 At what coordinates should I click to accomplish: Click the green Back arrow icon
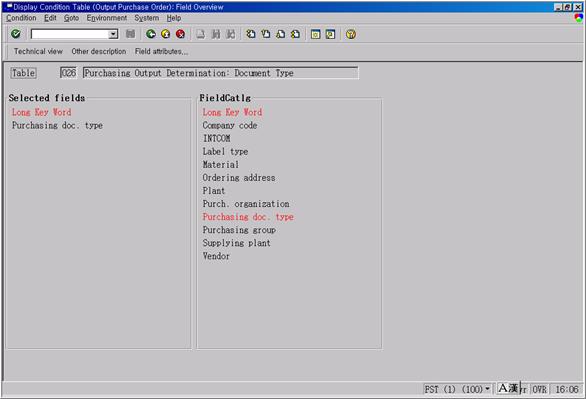pos(151,34)
